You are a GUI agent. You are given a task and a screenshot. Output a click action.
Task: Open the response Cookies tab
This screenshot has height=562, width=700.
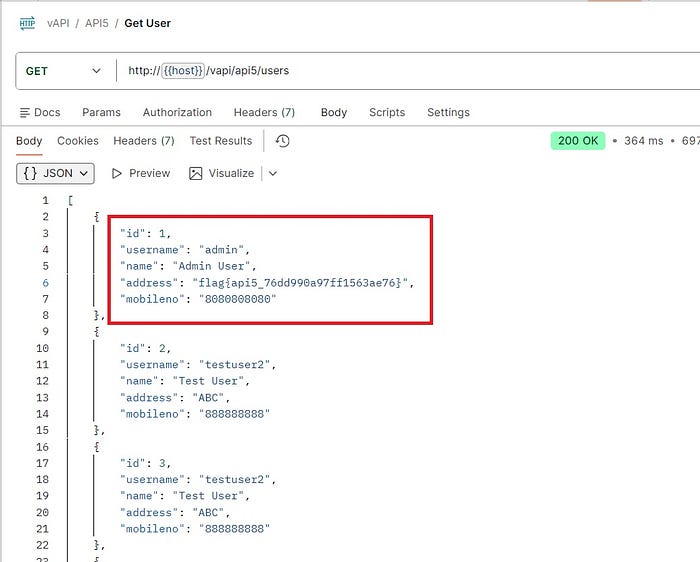pos(78,141)
